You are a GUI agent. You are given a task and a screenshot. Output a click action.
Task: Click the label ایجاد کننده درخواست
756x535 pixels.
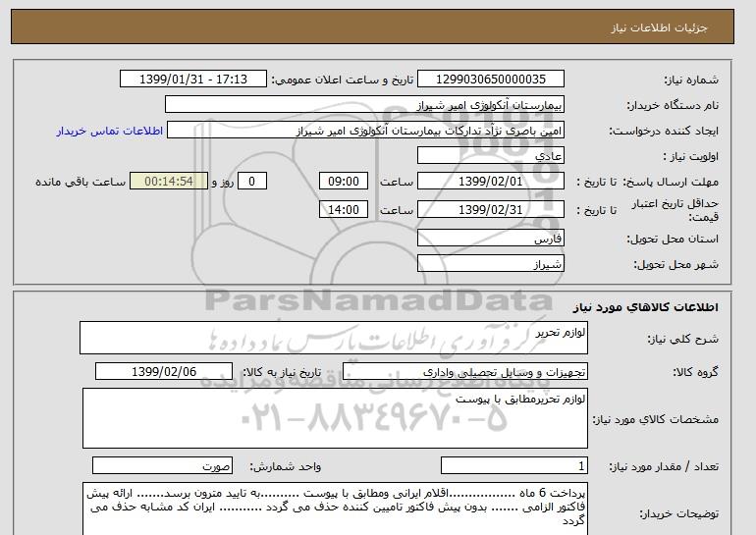(664, 131)
